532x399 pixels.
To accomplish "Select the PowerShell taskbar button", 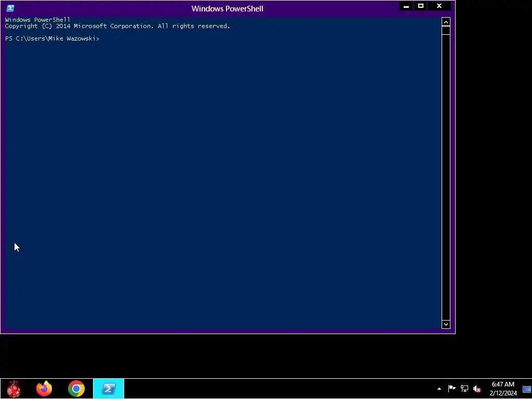I will [x=109, y=389].
